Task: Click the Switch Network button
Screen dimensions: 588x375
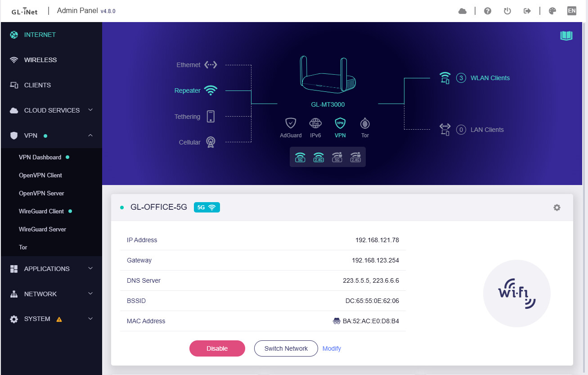Action: (286, 348)
